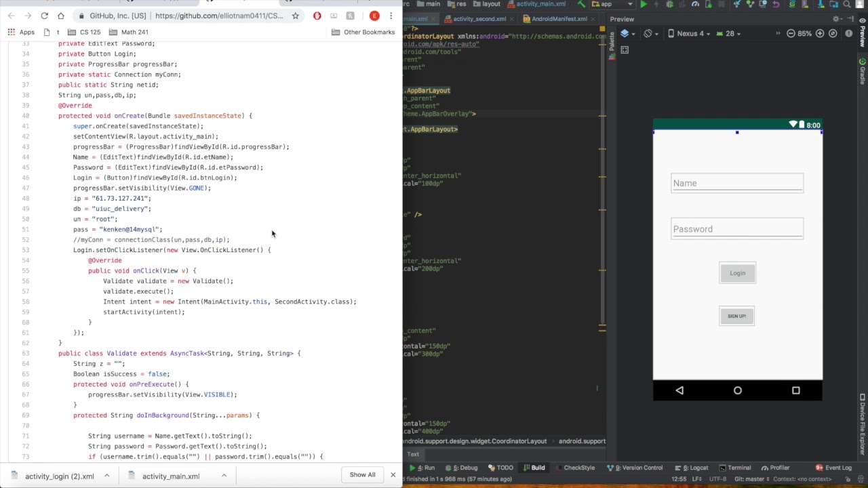
Task: Open the Event Log
Action: (833, 468)
